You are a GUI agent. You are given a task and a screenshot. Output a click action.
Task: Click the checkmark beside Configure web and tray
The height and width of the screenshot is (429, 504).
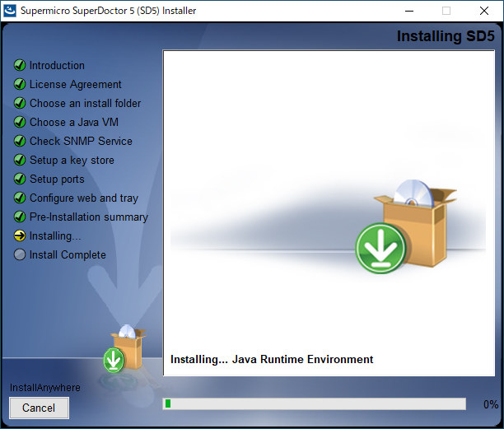[x=20, y=198]
